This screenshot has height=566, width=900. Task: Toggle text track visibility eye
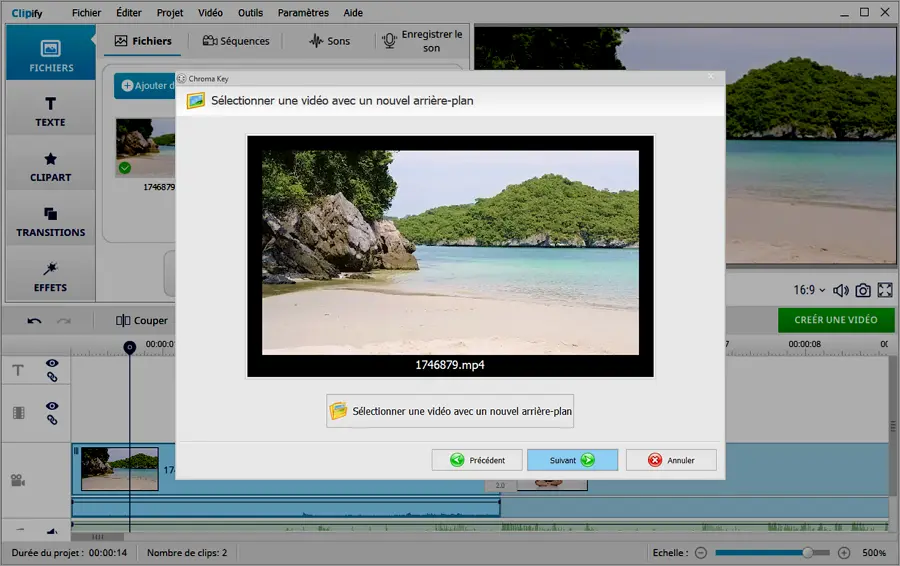[x=52, y=363]
